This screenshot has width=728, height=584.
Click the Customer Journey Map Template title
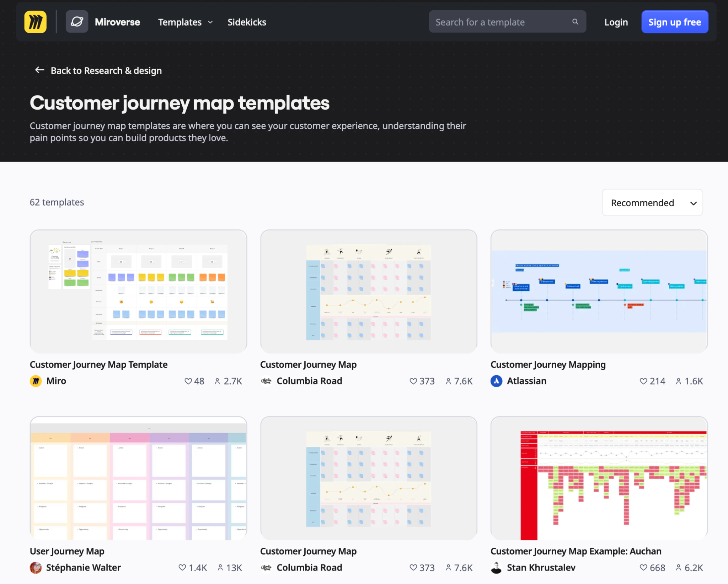tap(98, 365)
